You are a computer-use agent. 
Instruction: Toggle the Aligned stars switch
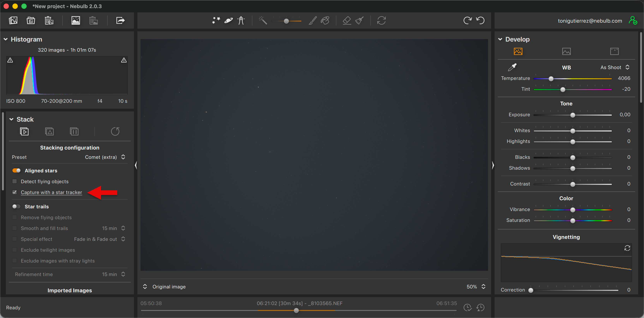coord(16,171)
